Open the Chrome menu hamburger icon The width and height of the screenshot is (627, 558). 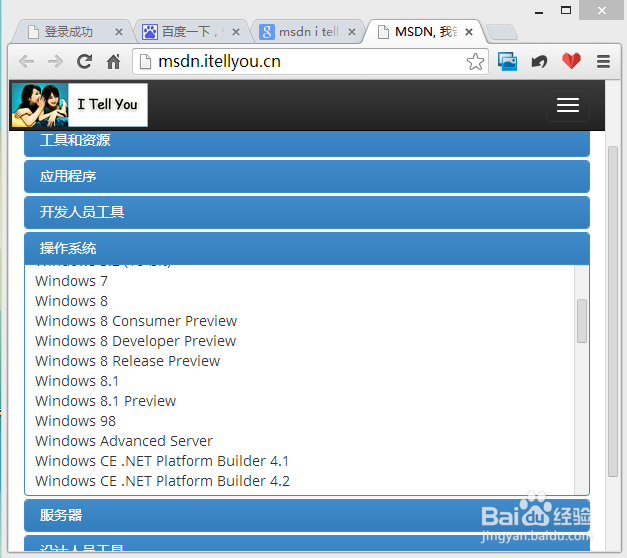(603, 62)
